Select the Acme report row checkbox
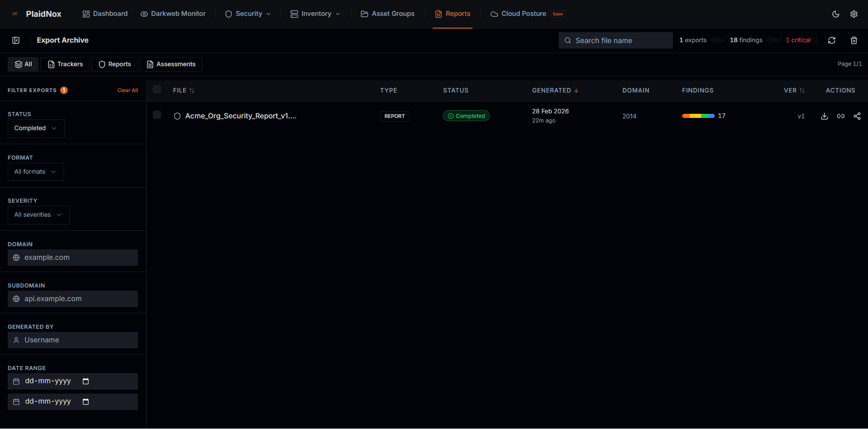The height and width of the screenshot is (429, 868). coord(157,115)
